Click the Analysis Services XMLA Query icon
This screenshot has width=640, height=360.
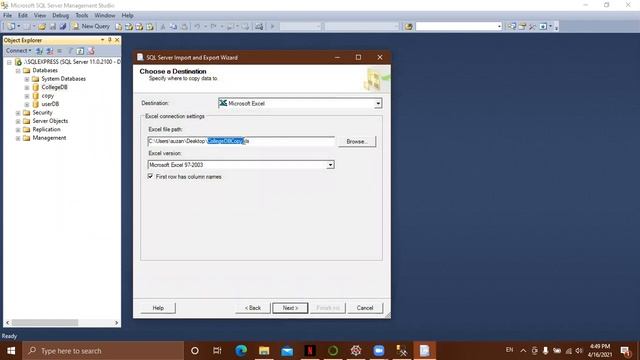click(150, 27)
